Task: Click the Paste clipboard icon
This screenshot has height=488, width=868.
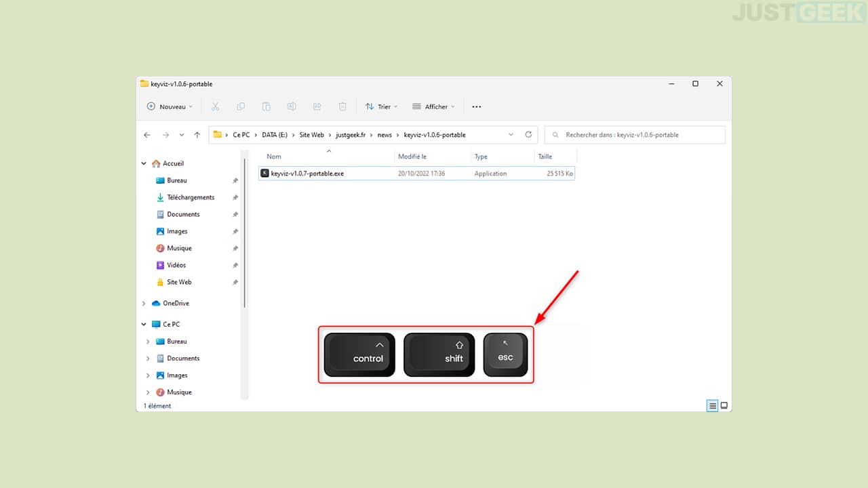Action: [266, 106]
